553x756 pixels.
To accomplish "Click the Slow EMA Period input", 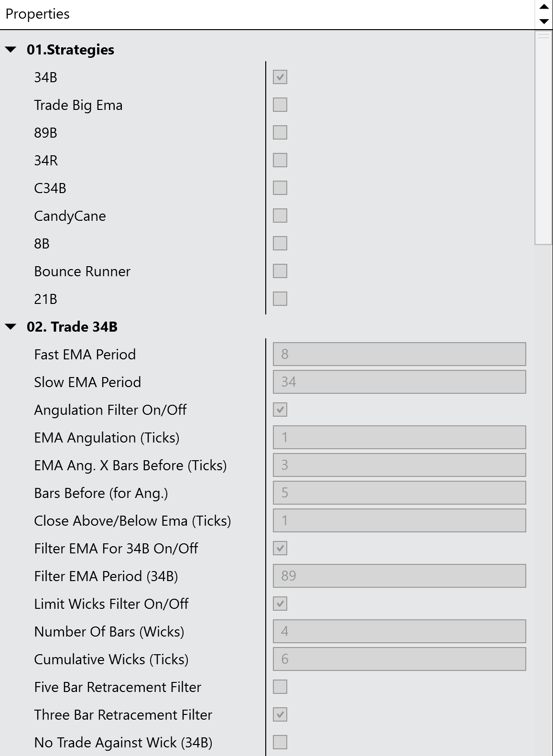I will point(399,382).
